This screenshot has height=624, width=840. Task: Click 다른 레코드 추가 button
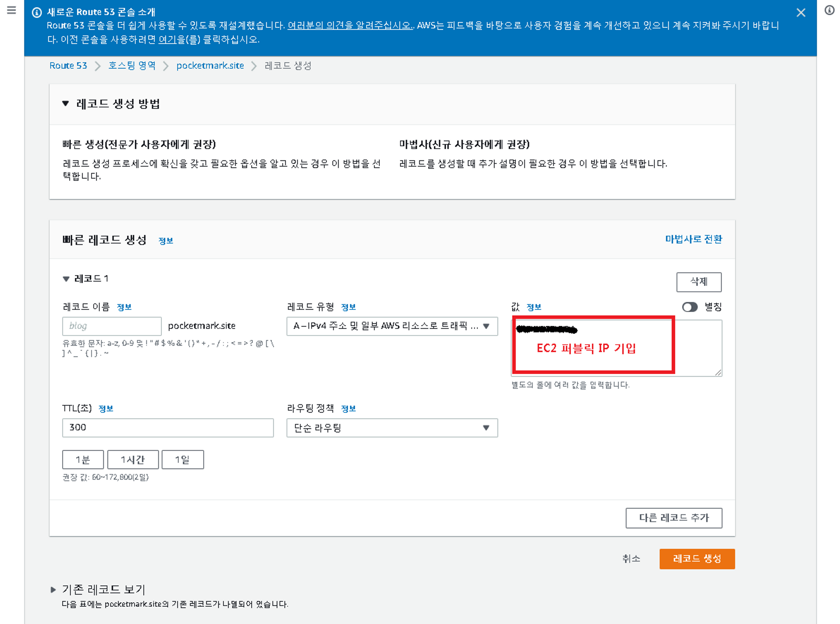(673, 518)
